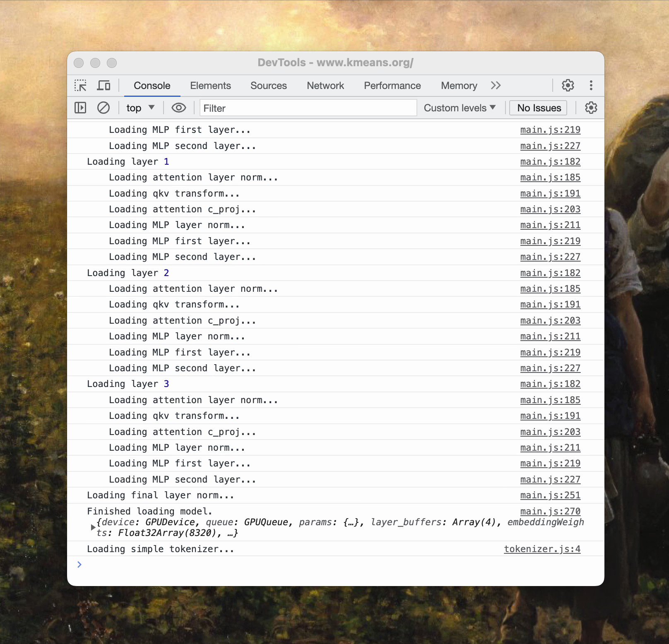Toggle the device toolbar
This screenshot has width=669, height=644.
point(103,85)
